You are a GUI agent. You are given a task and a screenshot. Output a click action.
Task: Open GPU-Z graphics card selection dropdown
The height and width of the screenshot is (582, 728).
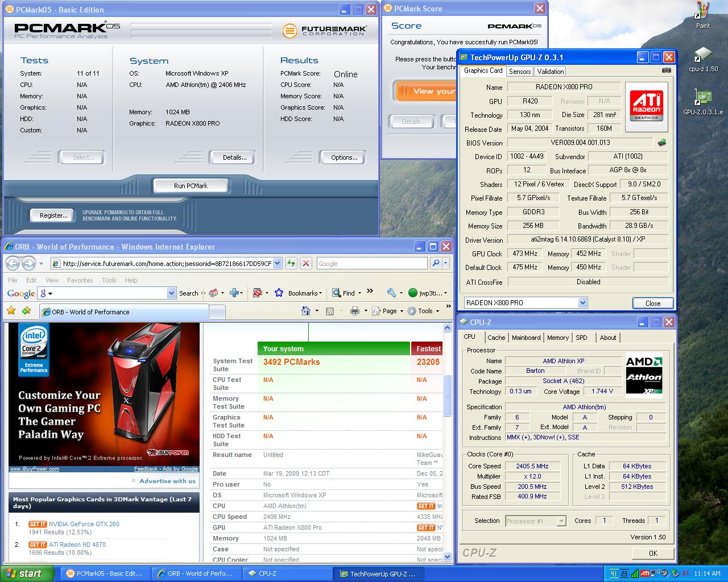point(582,303)
